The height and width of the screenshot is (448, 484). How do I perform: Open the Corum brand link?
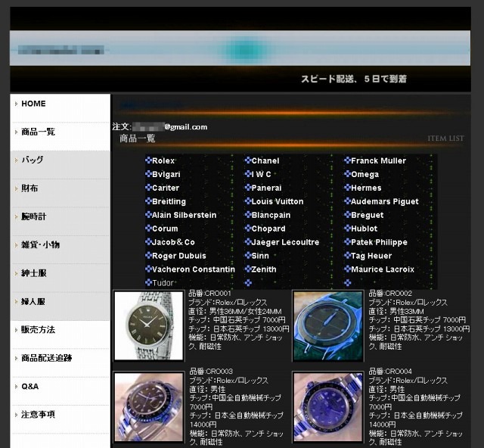coord(165,229)
